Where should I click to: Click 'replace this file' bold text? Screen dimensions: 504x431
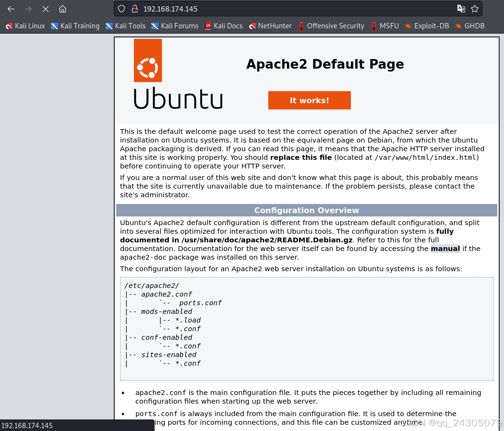(x=301, y=157)
